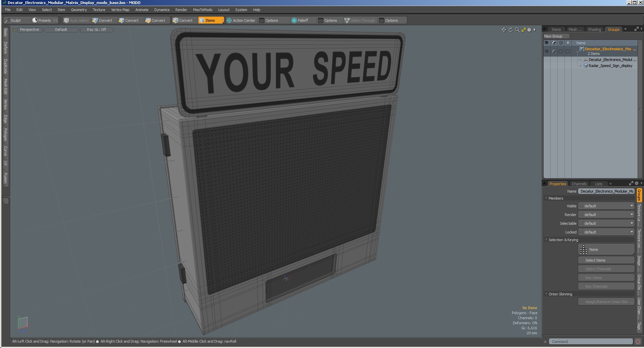Click the Selectable property circle toggle
The image size is (644, 348).
tap(581, 223)
